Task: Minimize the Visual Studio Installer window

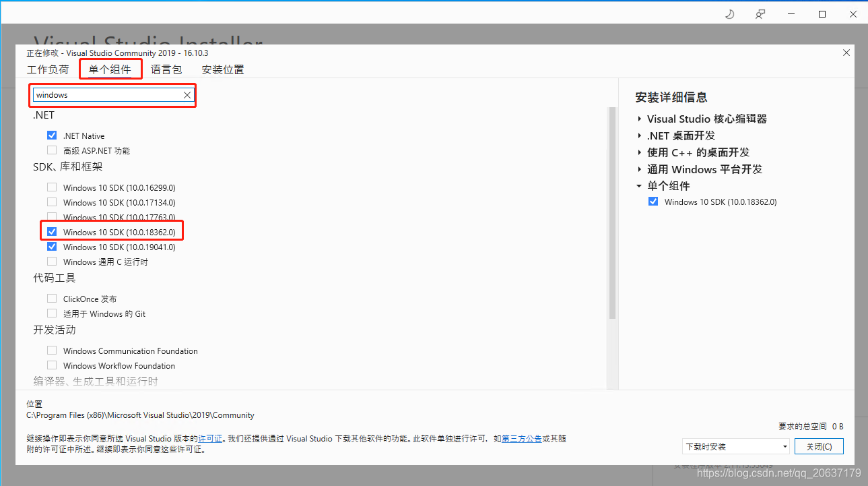Action: coord(791,14)
